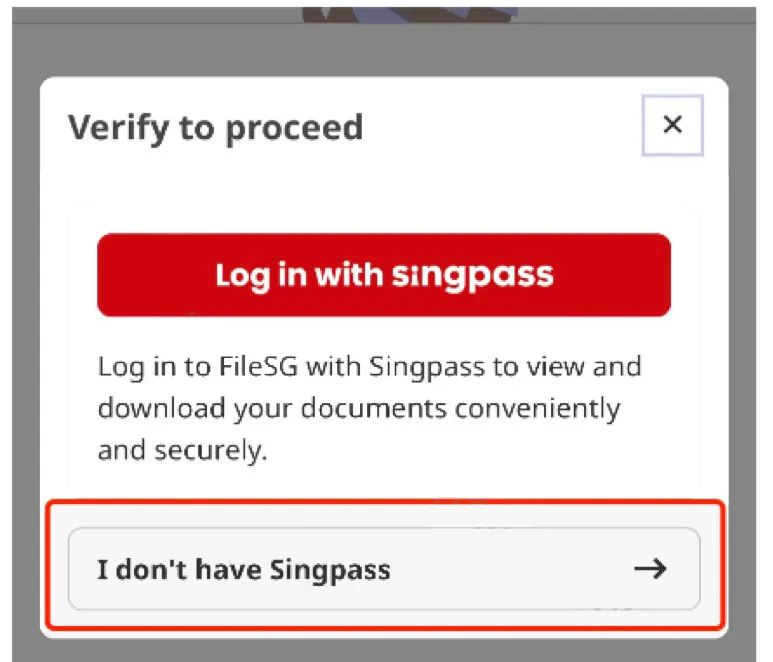Click the dimmed illustration above the dialog
The image size is (773, 662).
[410, 10]
